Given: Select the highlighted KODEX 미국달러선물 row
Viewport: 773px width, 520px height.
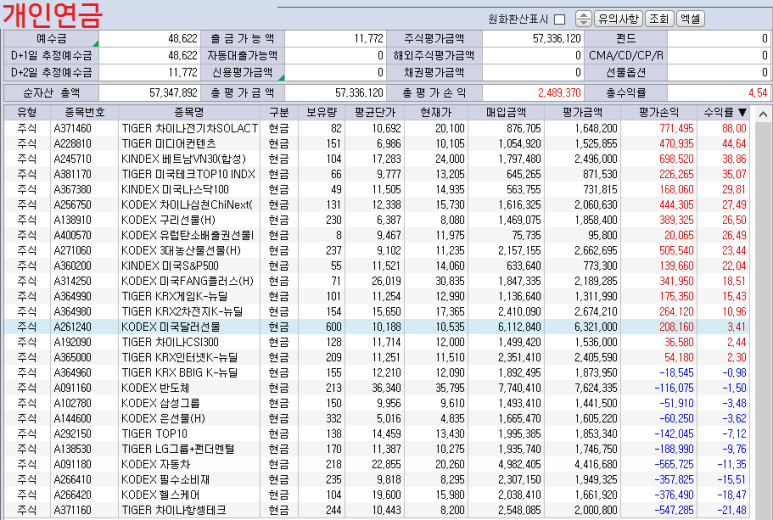Looking at the screenshot, I should point(377,327).
